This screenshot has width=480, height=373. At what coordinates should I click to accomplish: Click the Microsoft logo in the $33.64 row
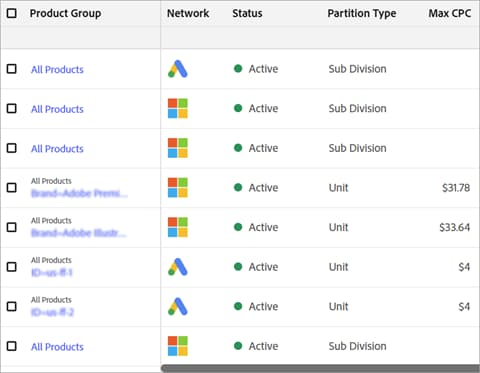(178, 227)
